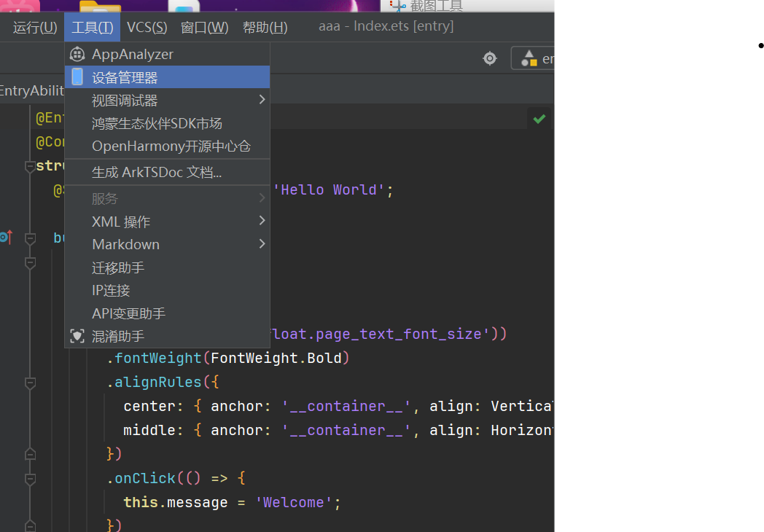Click the .alignRules method call
This screenshot has width=764, height=532.
pyautogui.click(x=154, y=382)
